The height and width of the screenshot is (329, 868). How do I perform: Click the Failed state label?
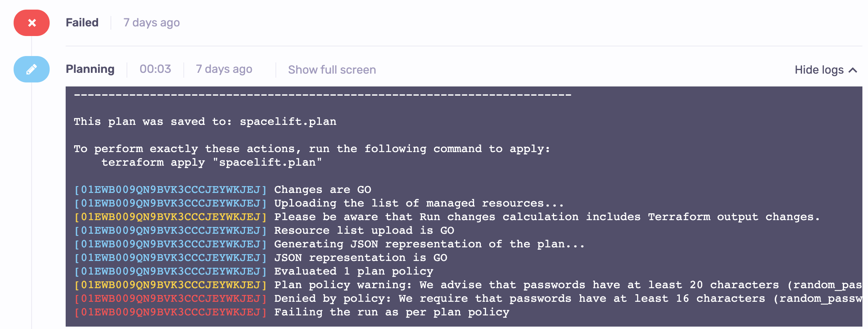82,23
